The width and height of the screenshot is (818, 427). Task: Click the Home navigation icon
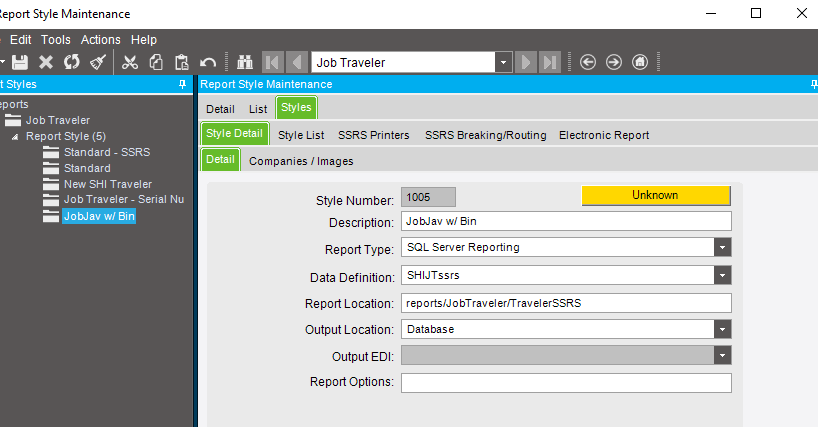click(640, 62)
